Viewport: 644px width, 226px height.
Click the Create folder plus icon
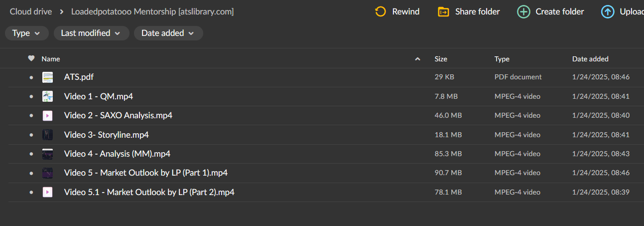(523, 11)
